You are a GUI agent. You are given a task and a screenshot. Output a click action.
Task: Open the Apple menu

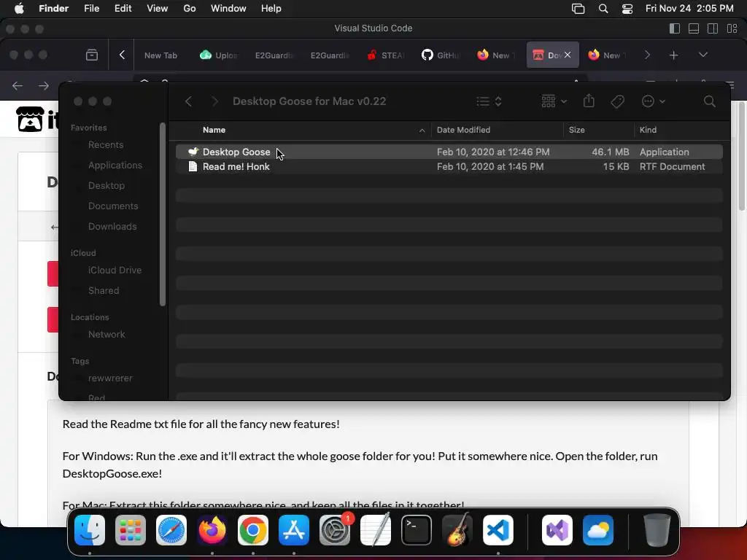pyautogui.click(x=18, y=9)
